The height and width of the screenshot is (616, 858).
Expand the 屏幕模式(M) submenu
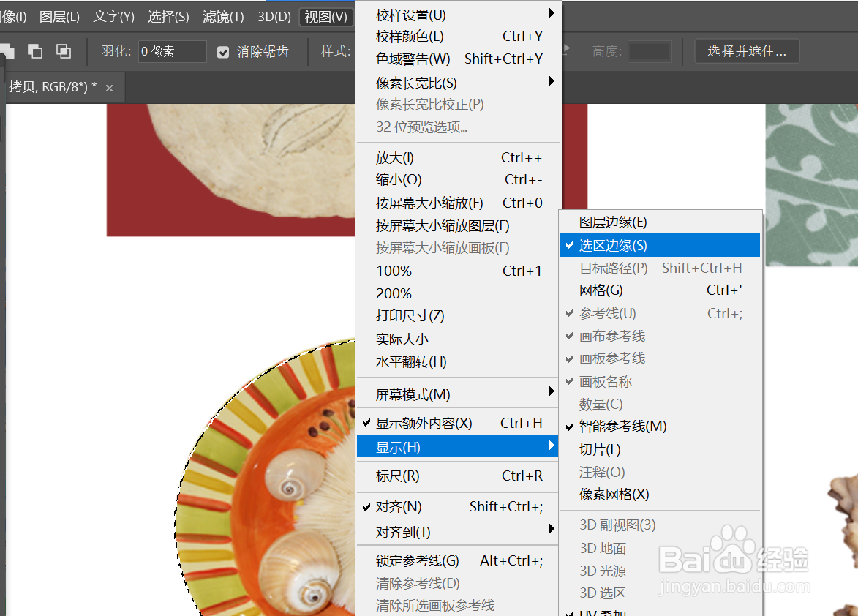click(458, 394)
